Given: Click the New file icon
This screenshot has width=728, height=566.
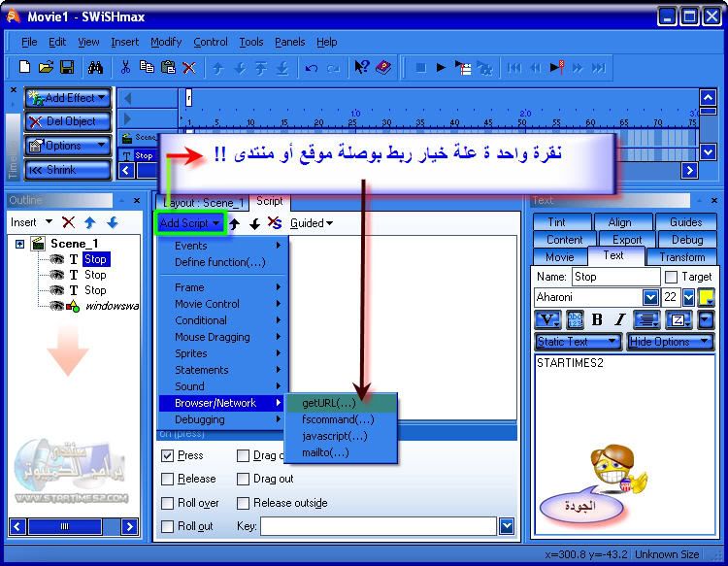Looking at the screenshot, I should [x=24, y=67].
